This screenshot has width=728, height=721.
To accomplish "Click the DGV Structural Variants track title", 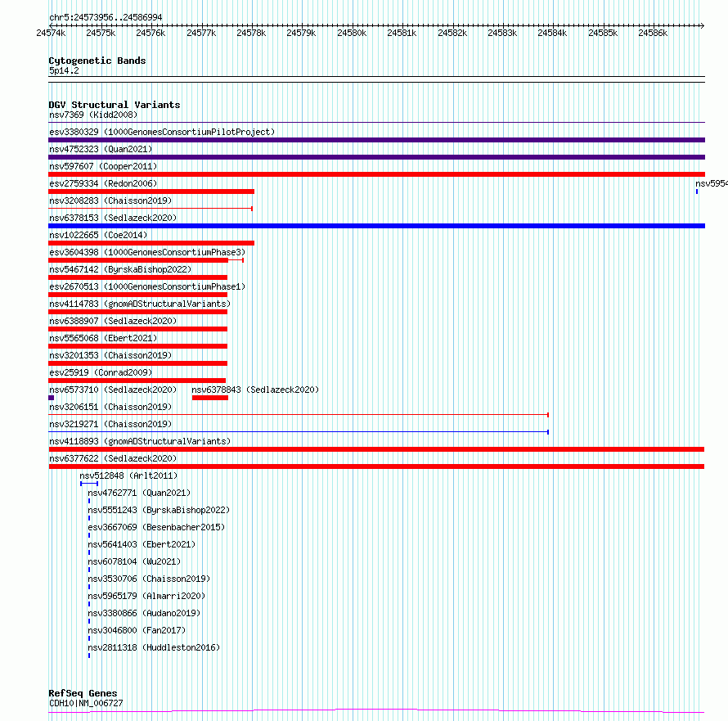I will tap(115, 105).
